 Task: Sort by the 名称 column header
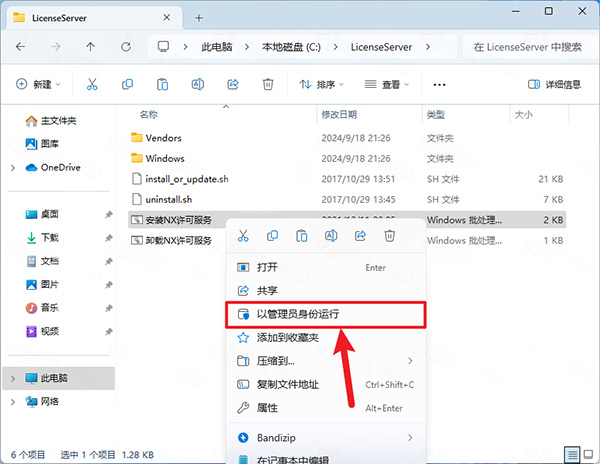coord(148,114)
